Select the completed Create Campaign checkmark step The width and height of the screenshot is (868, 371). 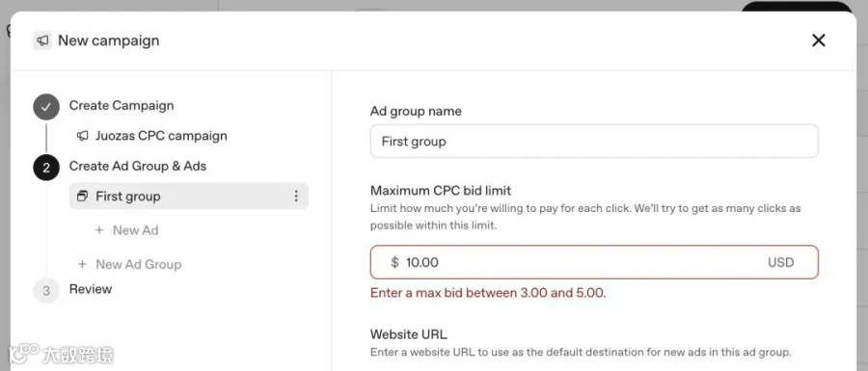tap(46, 107)
